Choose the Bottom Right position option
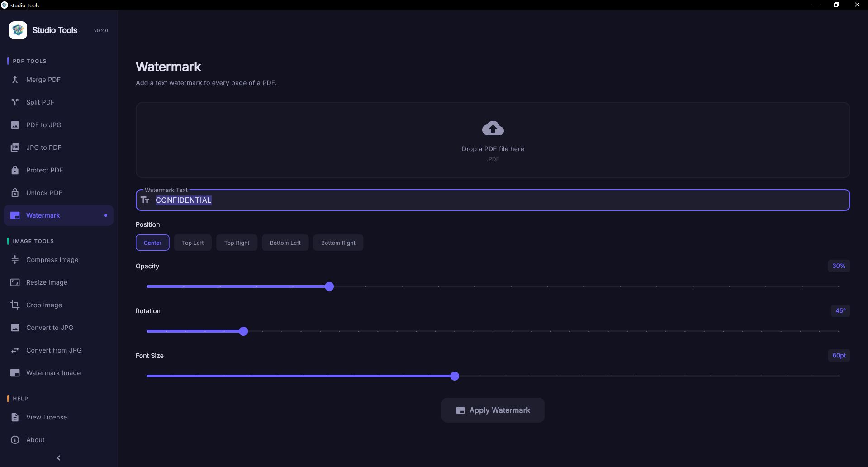Viewport: 868px width, 467px height. click(338, 243)
